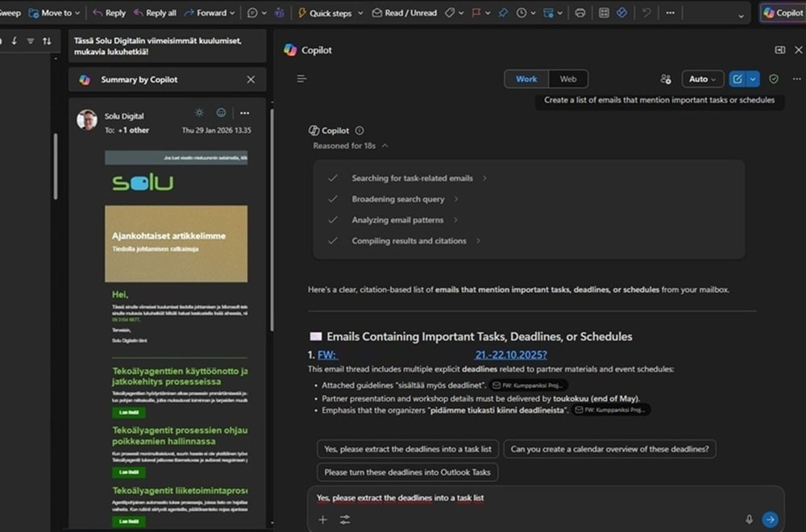Click the green shield protection icon
Image resolution: width=806 pixels, height=532 pixels.
tap(774, 79)
